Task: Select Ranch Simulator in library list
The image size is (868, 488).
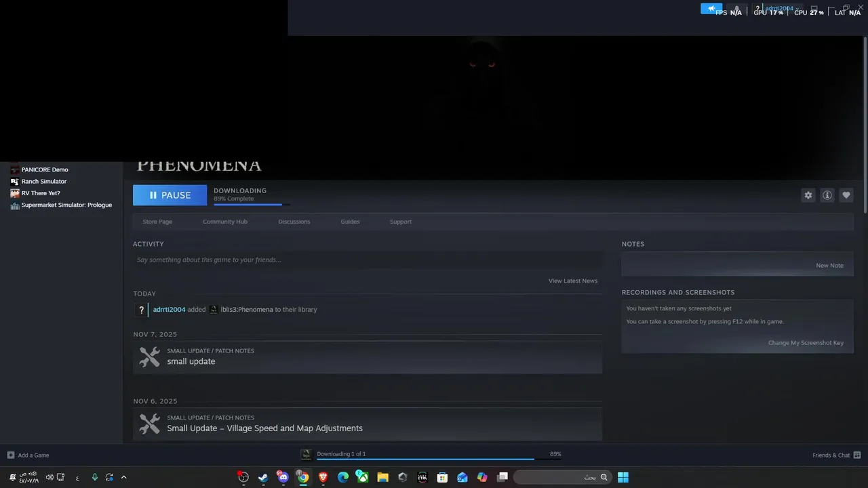Action: tap(44, 182)
